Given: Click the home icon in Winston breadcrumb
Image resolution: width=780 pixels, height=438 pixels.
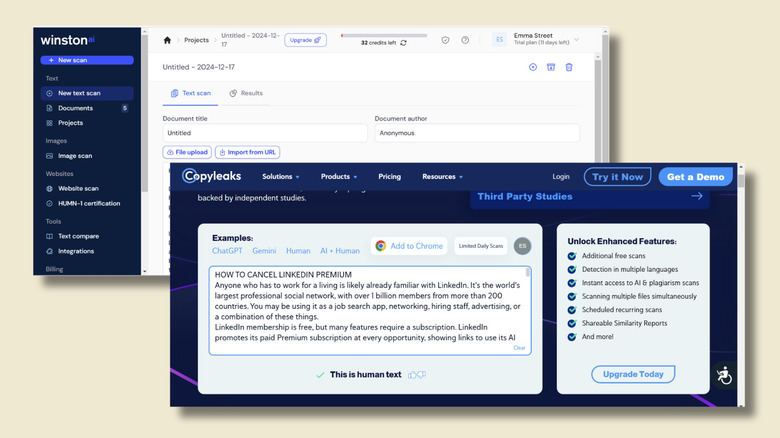Looking at the screenshot, I should (167, 40).
